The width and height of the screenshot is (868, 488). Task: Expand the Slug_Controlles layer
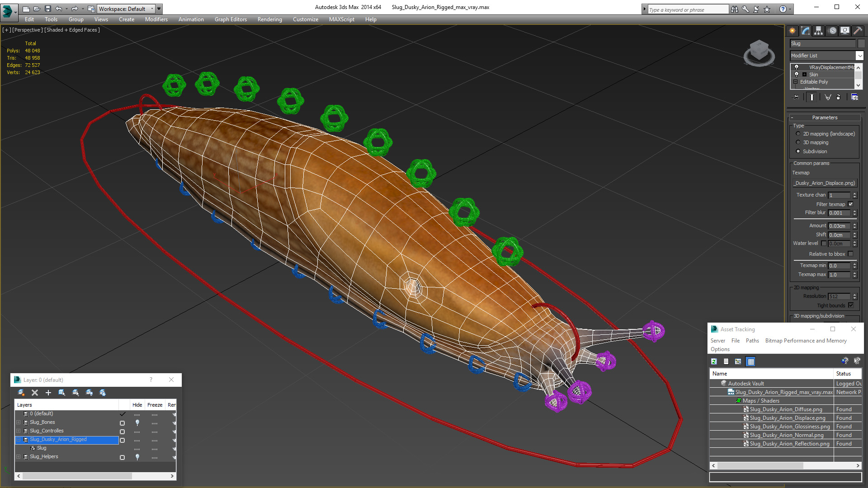(x=19, y=431)
